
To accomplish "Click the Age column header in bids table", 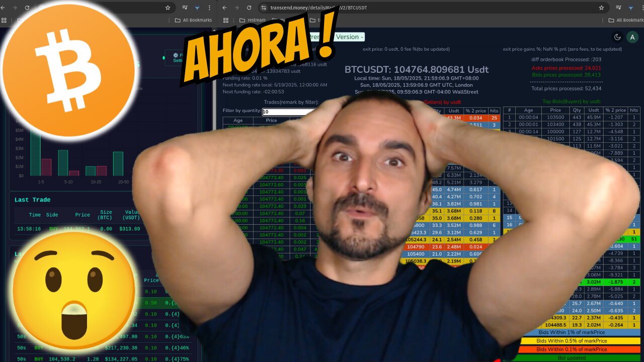I will pyautogui.click(x=528, y=110).
